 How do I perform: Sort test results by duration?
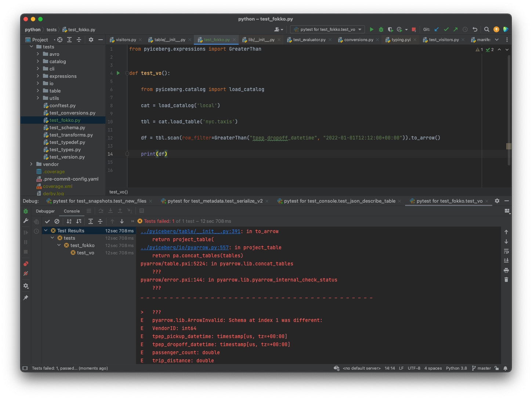click(79, 221)
